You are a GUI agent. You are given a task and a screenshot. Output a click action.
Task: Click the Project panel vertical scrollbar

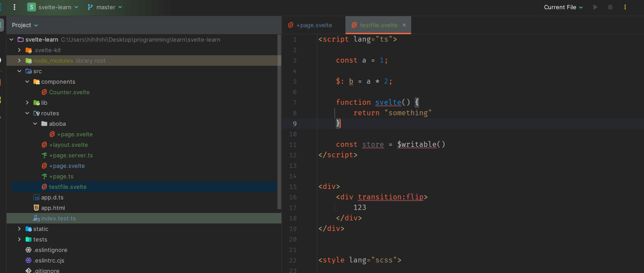[x=279, y=122]
